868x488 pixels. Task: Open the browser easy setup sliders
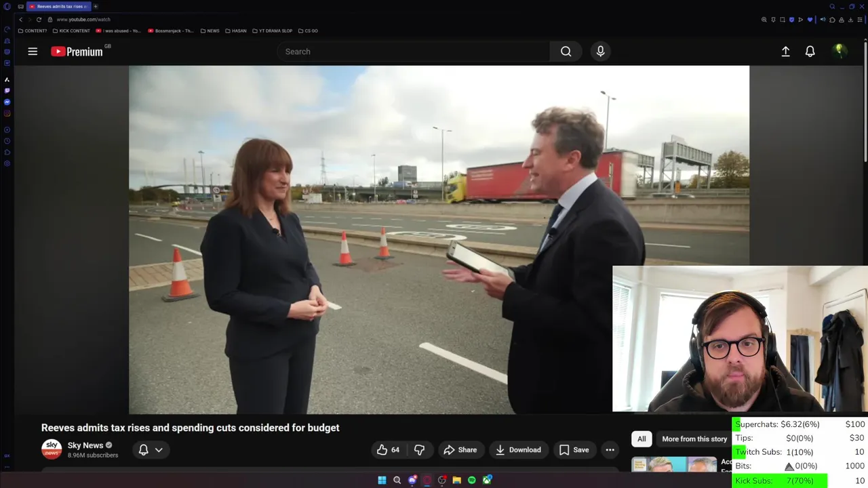pyautogui.click(x=860, y=20)
